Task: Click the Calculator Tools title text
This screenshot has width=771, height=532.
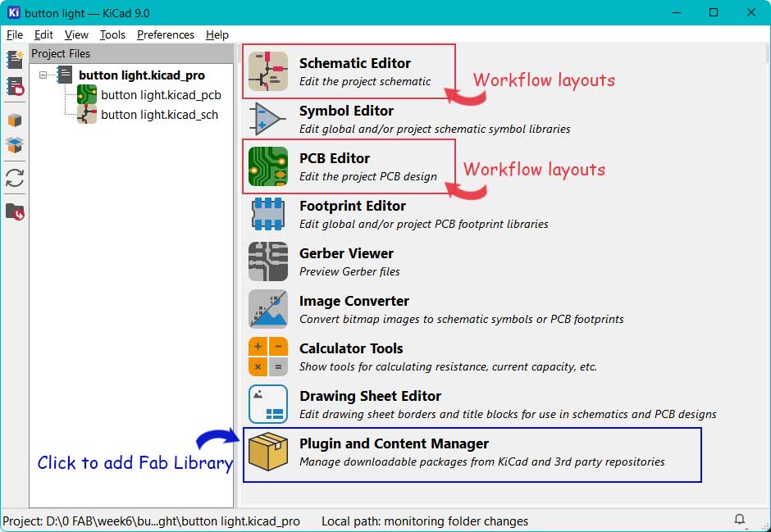Action: (x=351, y=348)
